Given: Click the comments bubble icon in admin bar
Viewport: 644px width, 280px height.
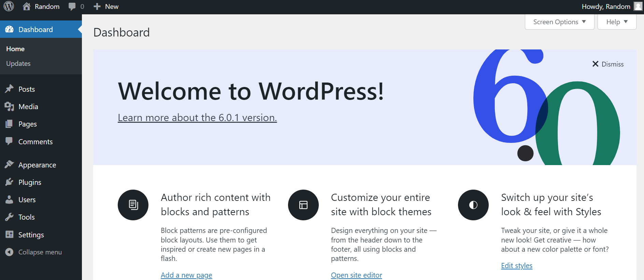Looking at the screenshot, I should (x=72, y=6).
